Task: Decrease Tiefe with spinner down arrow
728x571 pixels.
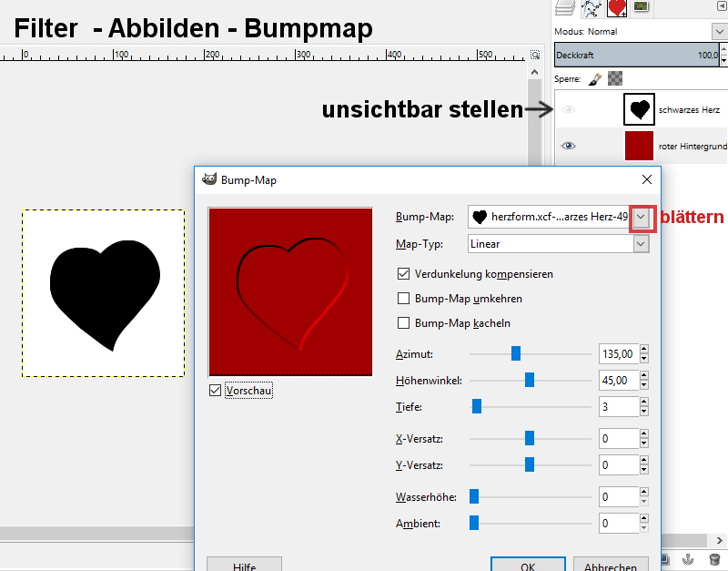Action: (644, 412)
